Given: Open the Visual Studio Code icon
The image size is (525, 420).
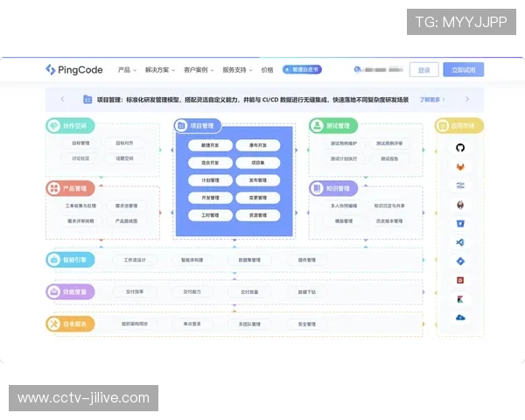Looking at the screenshot, I should 460,242.
